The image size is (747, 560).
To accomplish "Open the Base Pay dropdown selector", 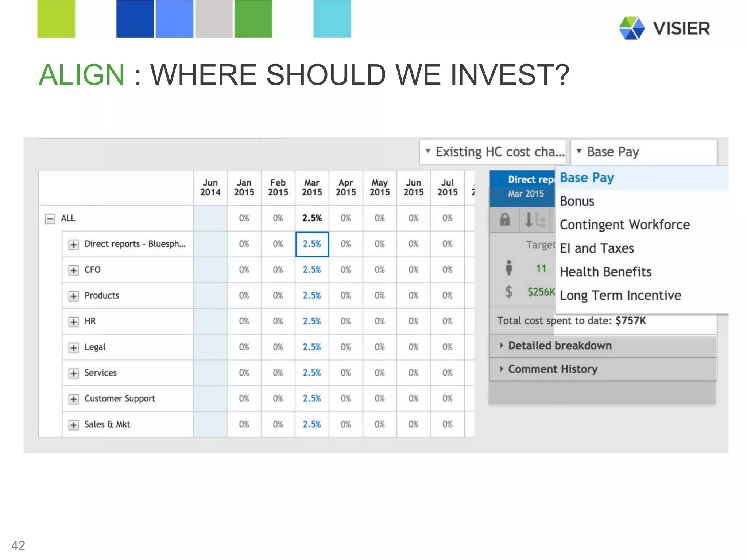I will (644, 152).
